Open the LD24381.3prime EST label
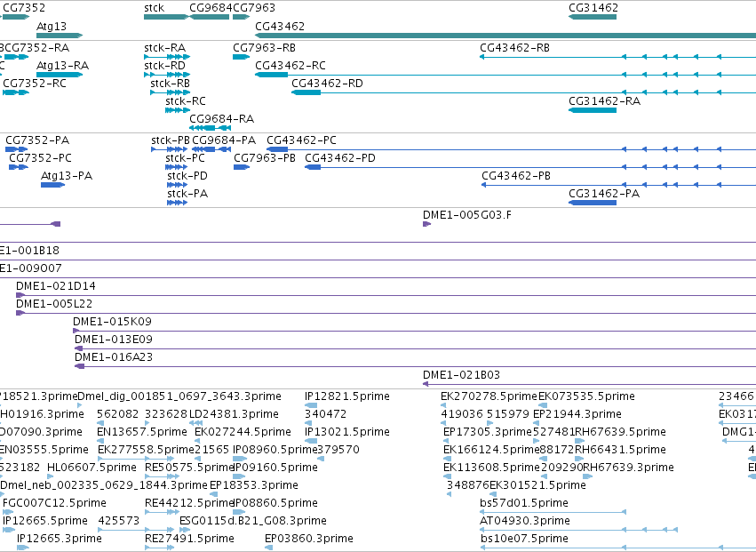Image resolution: width=756 pixels, height=552 pixels. [x=234, y=414]
